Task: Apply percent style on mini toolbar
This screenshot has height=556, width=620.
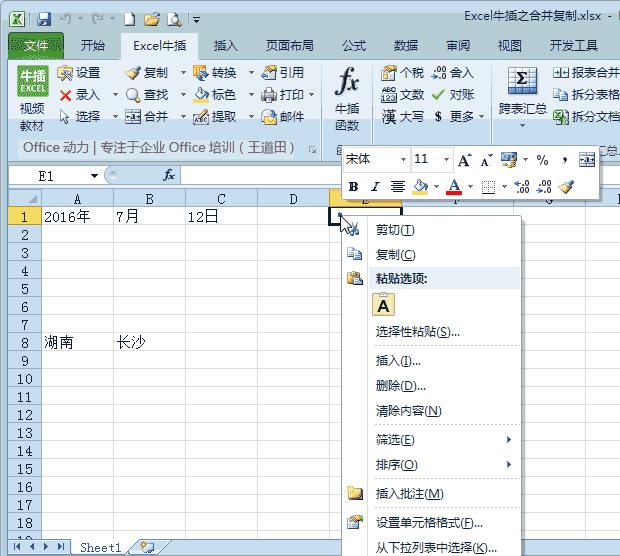Action: click(542, 160)
